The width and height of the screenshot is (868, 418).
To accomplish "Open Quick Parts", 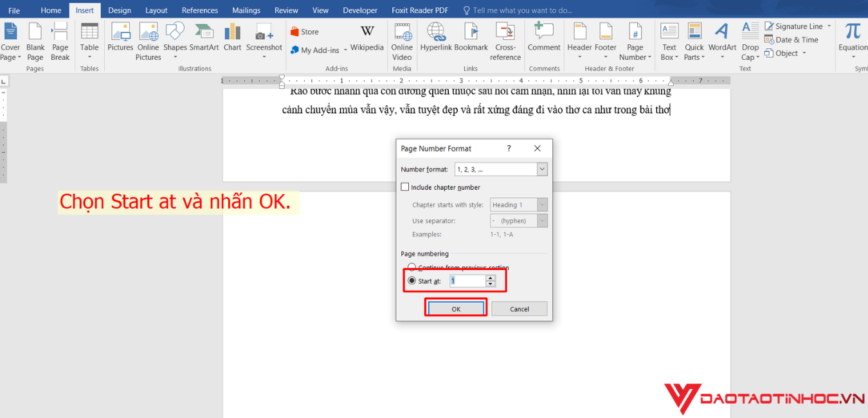I will coord(694,42).
